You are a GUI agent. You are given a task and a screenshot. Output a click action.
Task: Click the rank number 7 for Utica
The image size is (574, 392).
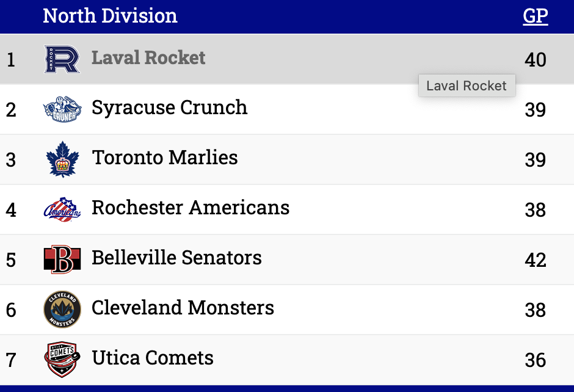tap(11, 360)
